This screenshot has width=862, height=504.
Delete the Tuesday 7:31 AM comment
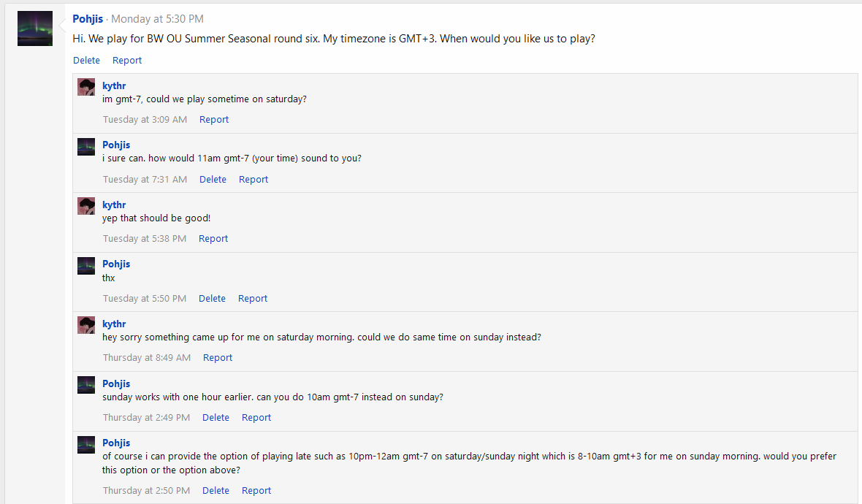coord(213,179)
